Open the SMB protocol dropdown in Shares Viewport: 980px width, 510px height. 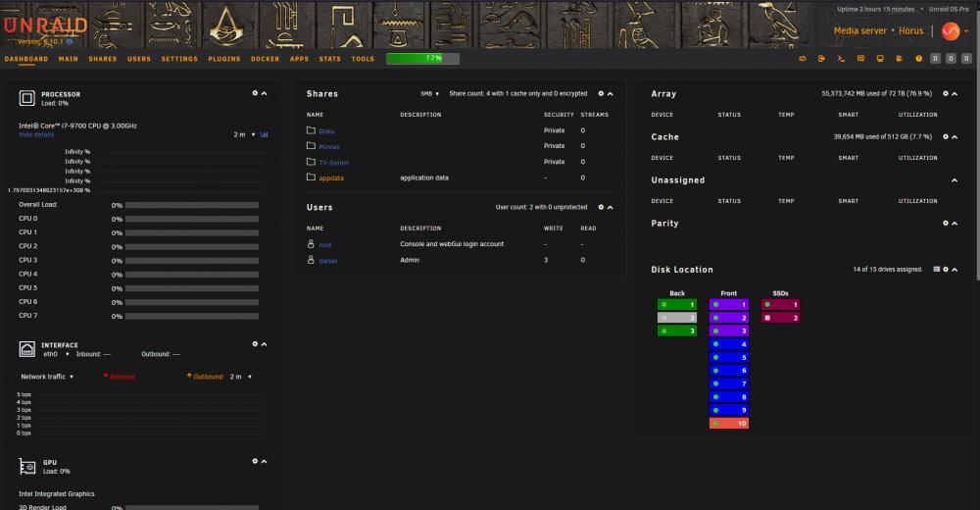pos(429,93)
